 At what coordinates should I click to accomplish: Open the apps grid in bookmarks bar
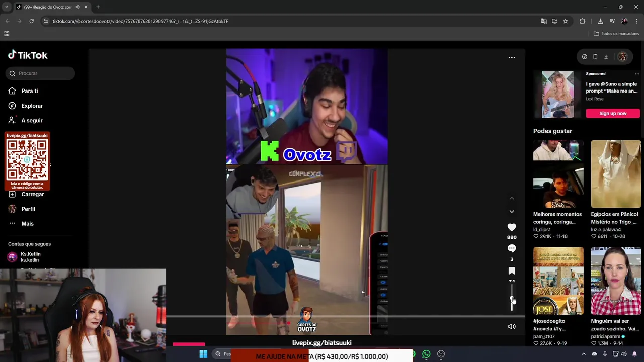(x=7, y=34)
